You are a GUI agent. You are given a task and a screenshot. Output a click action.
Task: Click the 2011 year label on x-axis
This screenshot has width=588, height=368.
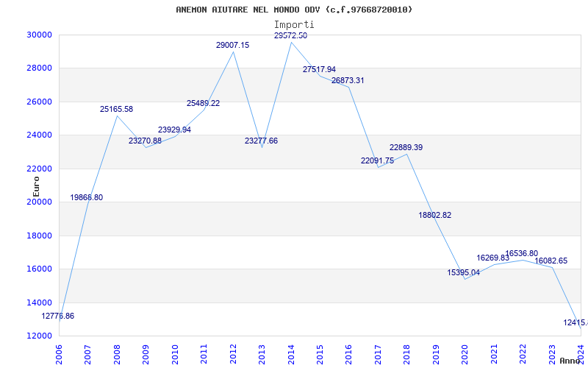(x=204, y=354)
